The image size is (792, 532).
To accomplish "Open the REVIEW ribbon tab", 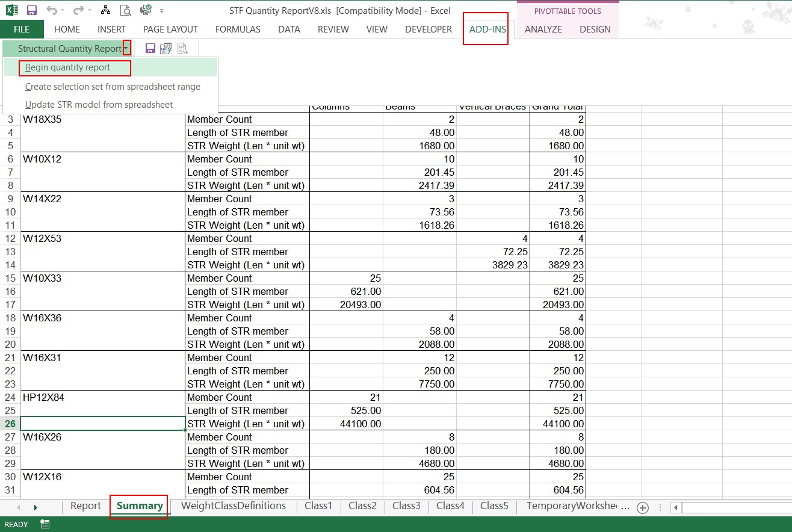I will (333, 29).
